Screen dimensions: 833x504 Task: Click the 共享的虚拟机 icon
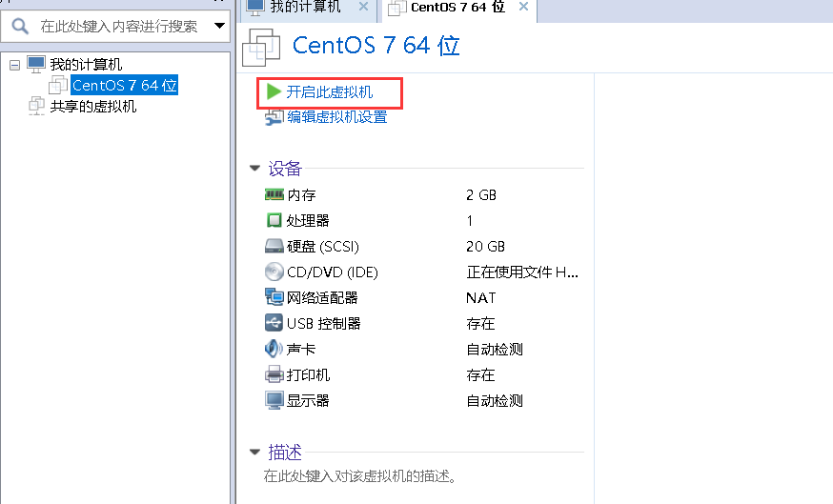coord(36,106)
